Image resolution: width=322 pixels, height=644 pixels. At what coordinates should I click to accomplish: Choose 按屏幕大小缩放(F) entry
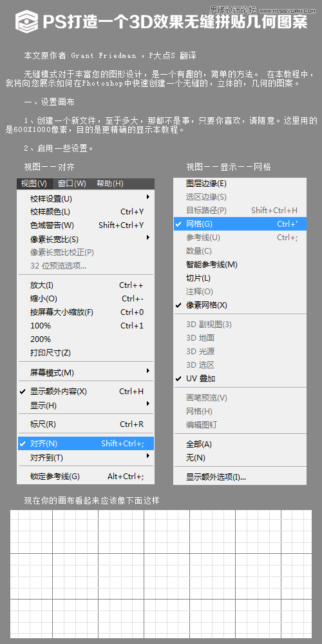point(86,312)
